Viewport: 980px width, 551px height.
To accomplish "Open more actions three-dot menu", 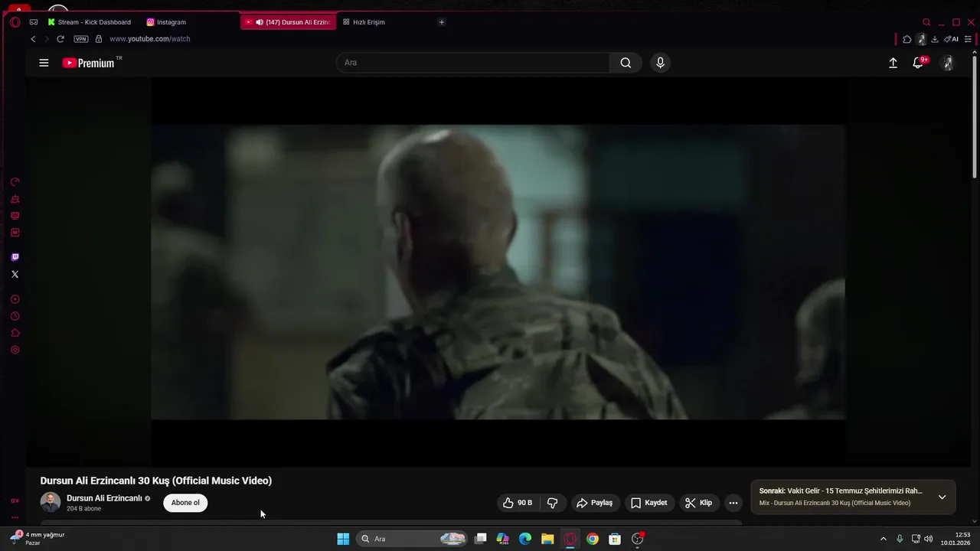I will point(733,503).
